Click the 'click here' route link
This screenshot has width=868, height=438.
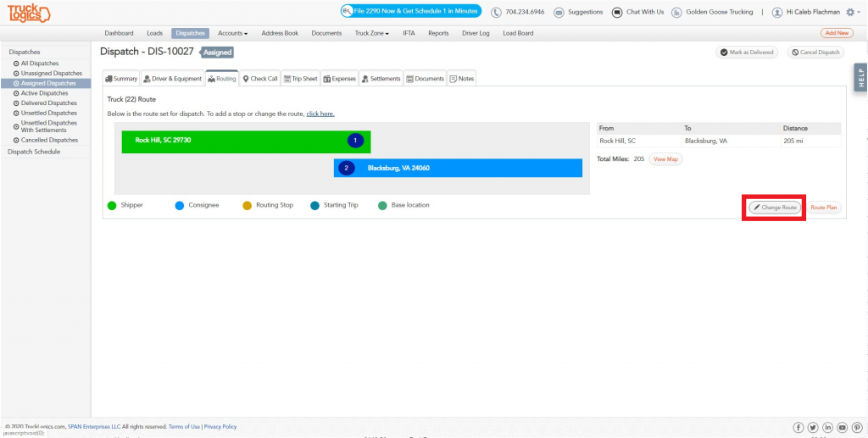[320, 114]
